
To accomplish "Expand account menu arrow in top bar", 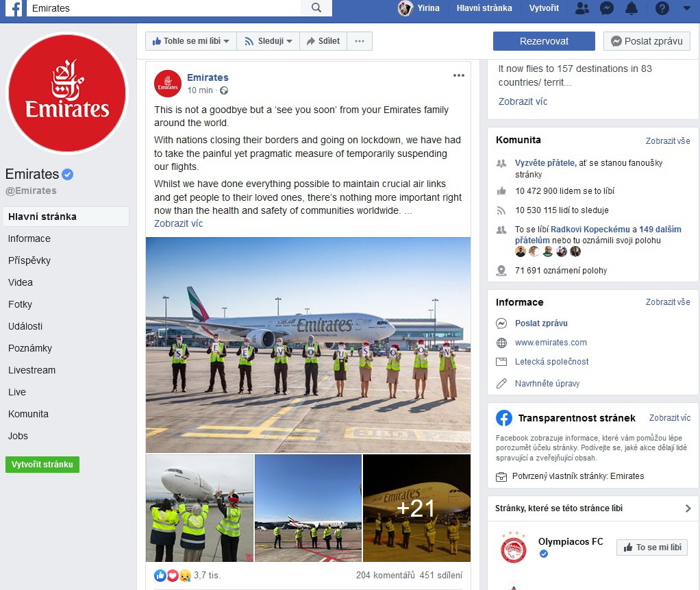I will pyautogui.click(x=686, y=8).
